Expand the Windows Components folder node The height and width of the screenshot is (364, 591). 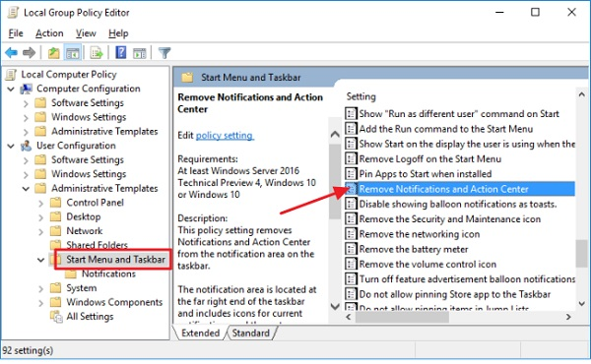41,303
